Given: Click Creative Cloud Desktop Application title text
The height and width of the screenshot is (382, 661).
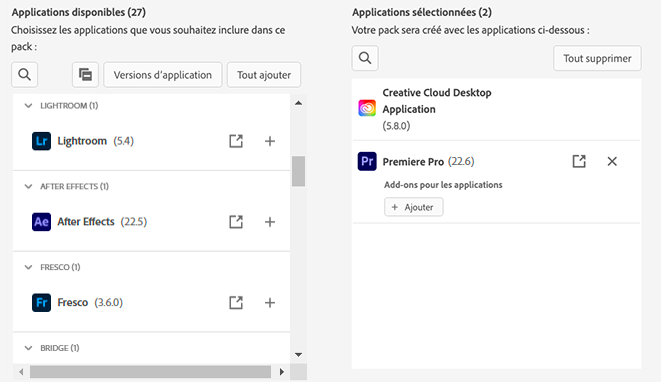Looking at the screenshot, I should pos(437,101).
